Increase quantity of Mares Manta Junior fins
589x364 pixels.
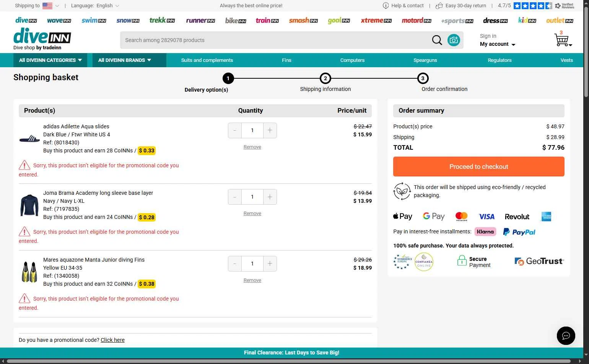[270, 264]
